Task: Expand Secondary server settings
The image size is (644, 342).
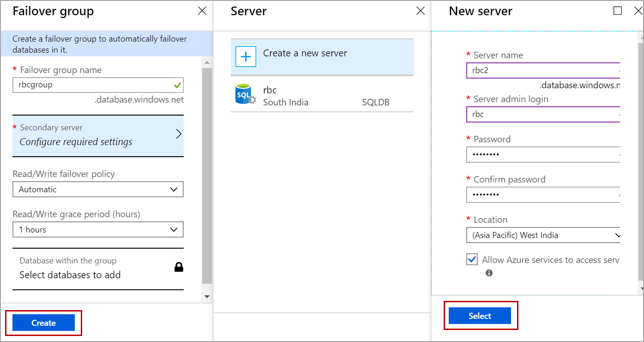Action: (98, 135)
